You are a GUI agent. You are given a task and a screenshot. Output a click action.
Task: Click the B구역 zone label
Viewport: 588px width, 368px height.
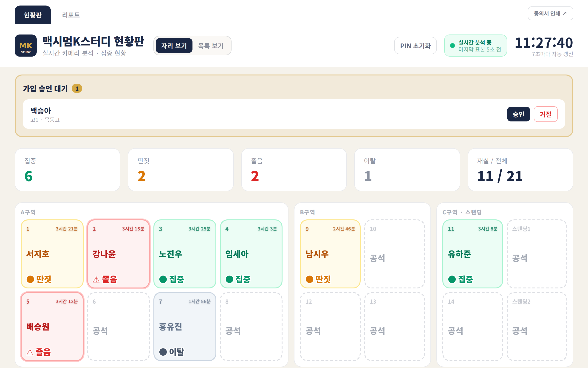click(x=308, y=212)
